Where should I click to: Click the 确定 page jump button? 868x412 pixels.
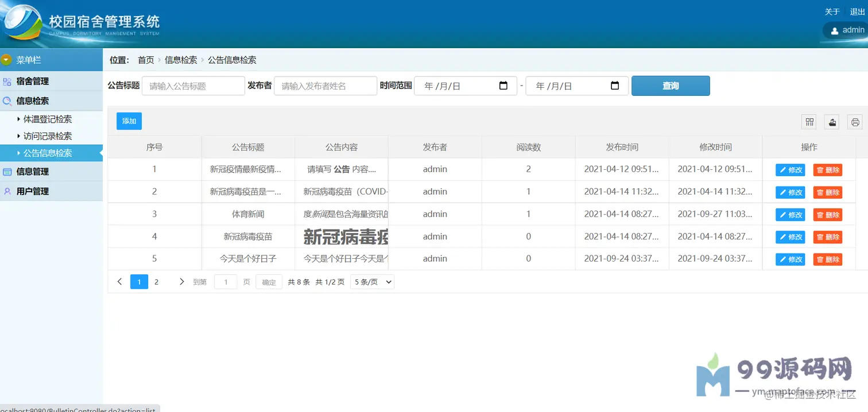click(x=269, y=282)
